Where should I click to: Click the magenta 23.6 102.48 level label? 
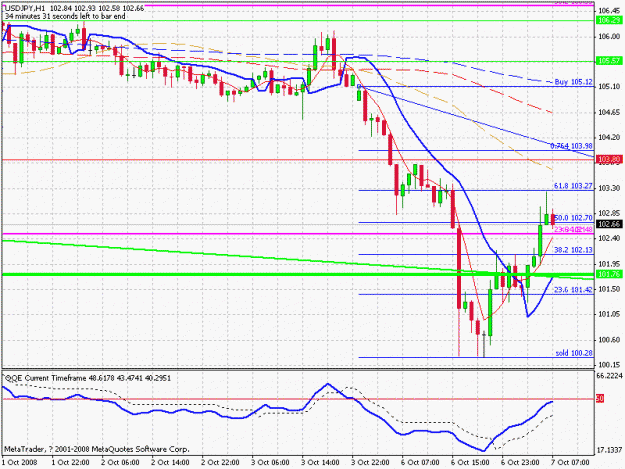pyautogui.click(x=574, y=230)
